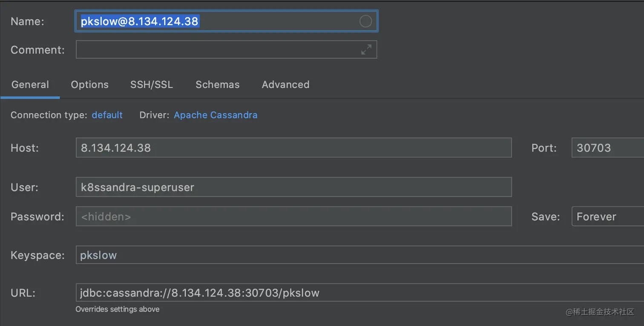Click the Apache Cassandra driver link
Image resolution: width=644 pixels, height=326 pixels.
click(x=216, y=115)
